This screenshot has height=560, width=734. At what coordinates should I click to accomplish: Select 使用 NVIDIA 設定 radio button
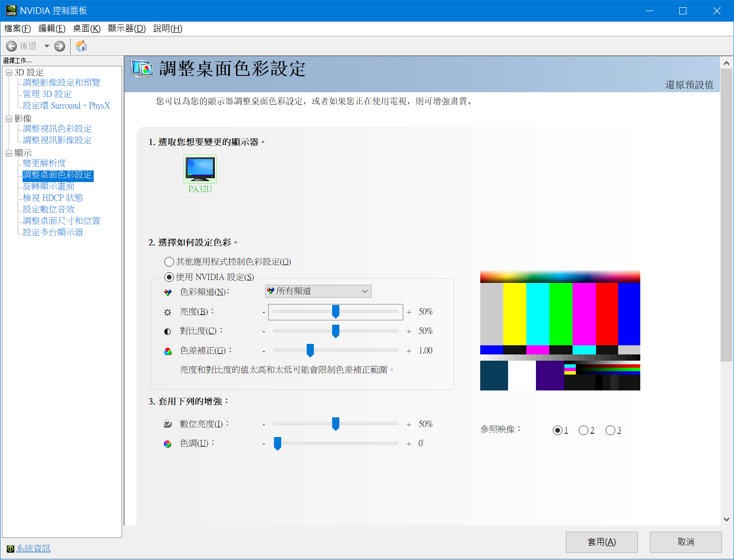tap(169, 277)
